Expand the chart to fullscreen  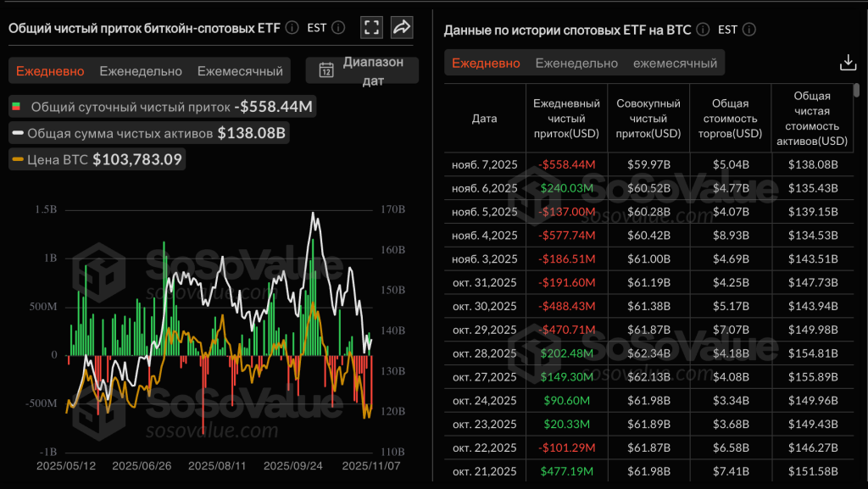(x=371, y=27)
